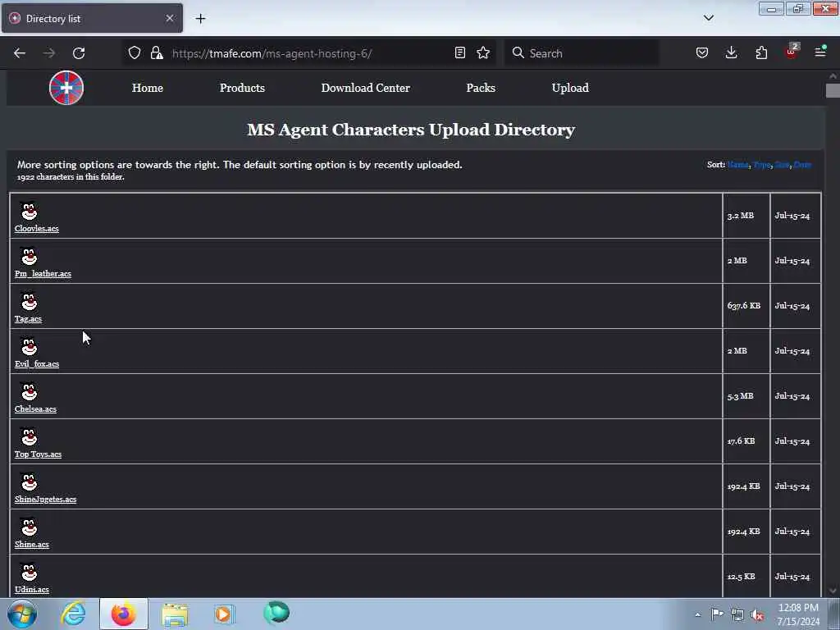Screen dimensions: 840x630
Task: Sort the directory by Name
Action: pos(737,164)
